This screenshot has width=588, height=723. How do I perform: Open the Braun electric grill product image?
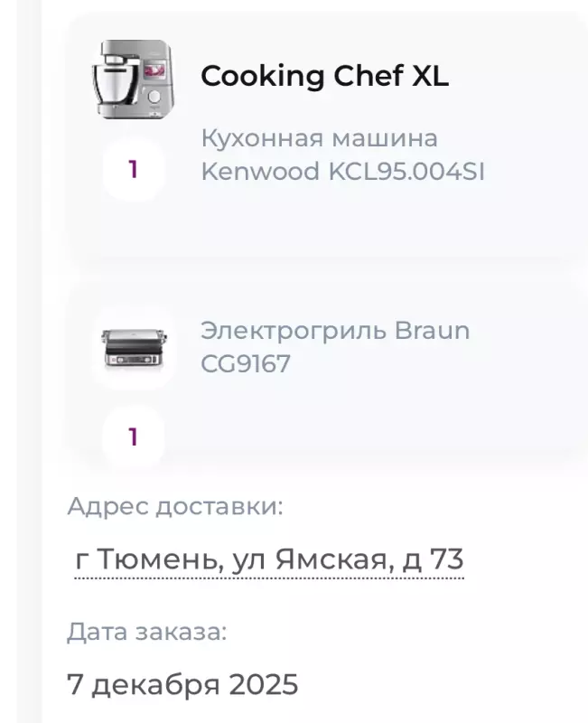(133, 348)
